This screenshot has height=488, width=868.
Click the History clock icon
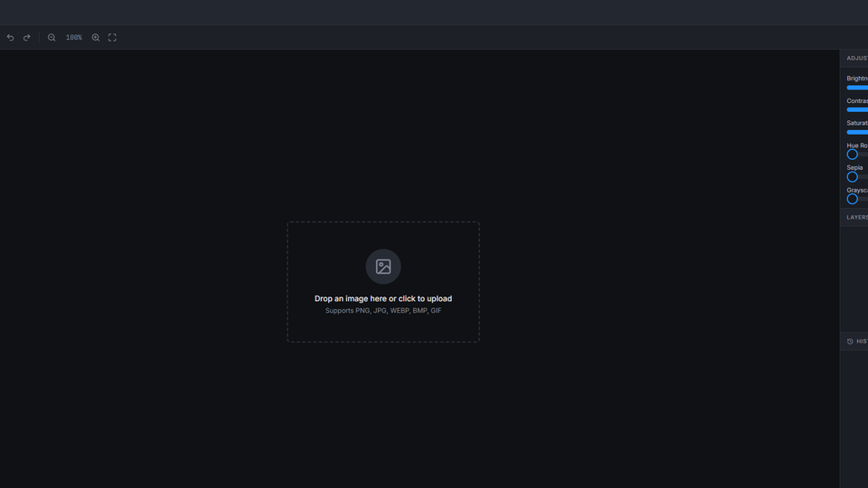850,342
